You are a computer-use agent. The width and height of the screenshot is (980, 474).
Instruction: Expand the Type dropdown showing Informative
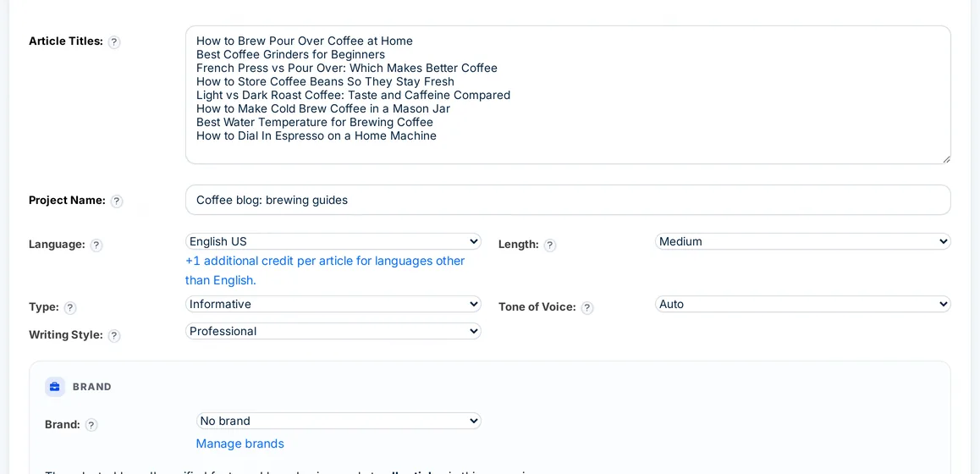(x=333, y=304)
